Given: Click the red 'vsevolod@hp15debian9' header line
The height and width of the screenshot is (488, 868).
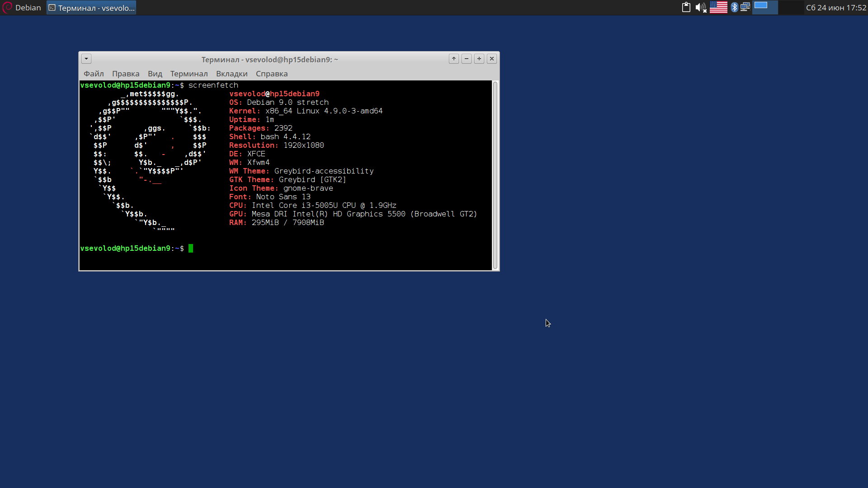Looking at the screenshot, I should pyautogui.click(x=274, y=94).
